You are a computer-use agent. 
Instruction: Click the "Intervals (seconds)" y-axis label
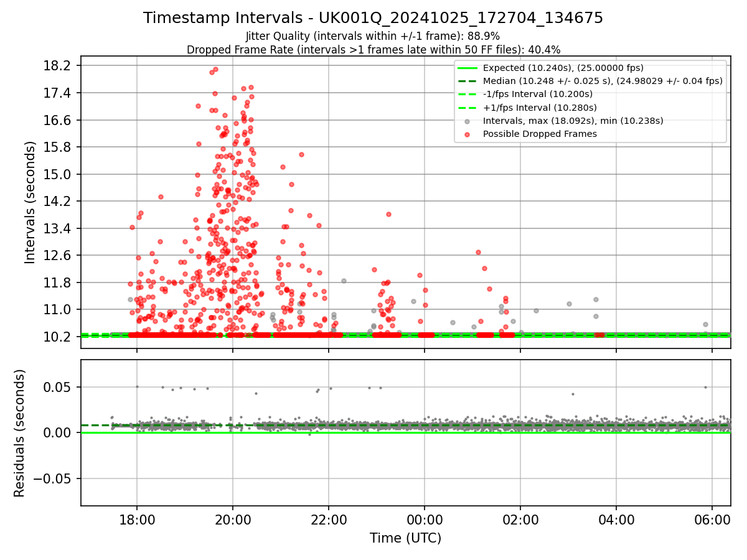tap(30, 202)
